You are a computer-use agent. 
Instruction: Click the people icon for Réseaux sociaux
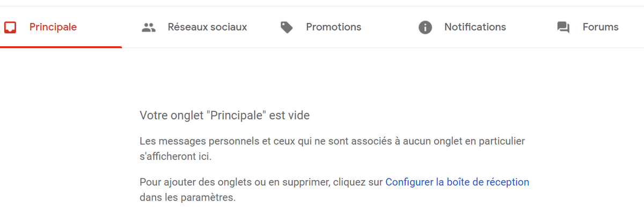click(149, 27)
